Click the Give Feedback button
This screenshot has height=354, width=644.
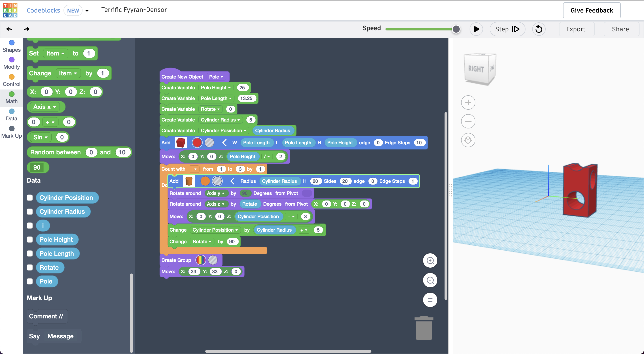591,10
